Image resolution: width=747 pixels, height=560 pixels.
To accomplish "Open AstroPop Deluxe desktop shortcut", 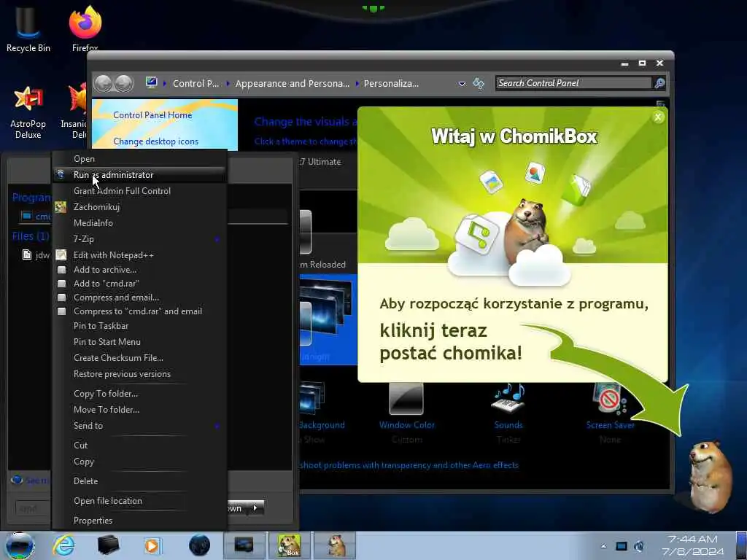I will 28,113.
